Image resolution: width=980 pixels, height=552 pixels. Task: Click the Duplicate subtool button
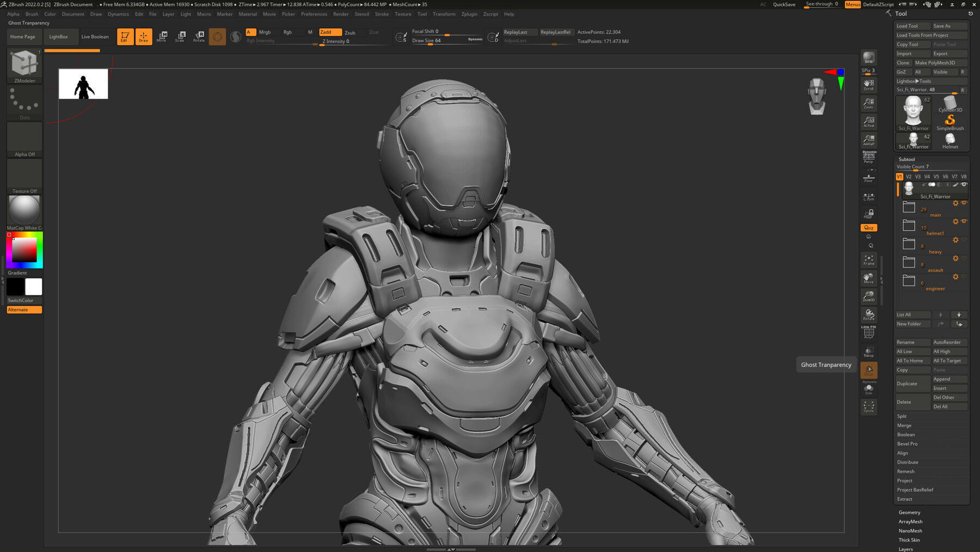click(913, 384)
